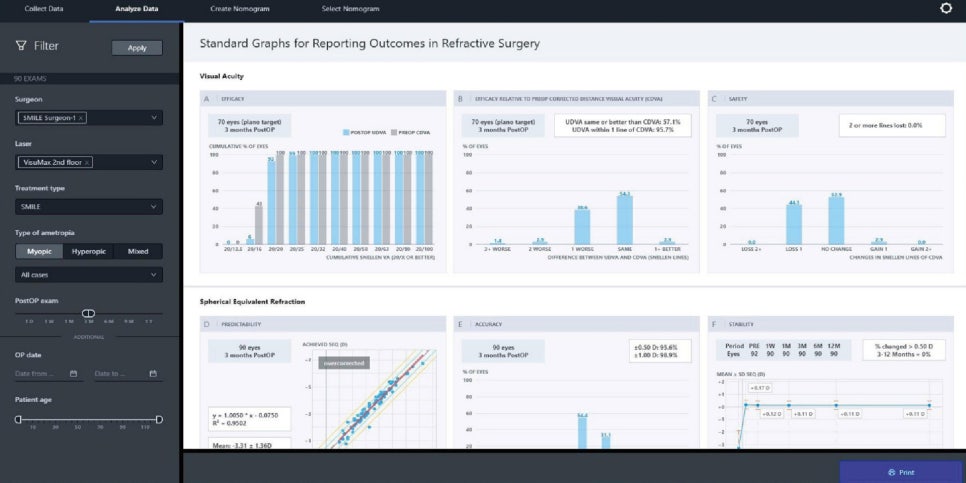Expand the Laser dropdown
This screenshot has height=483, width=966.
(153, 162)
